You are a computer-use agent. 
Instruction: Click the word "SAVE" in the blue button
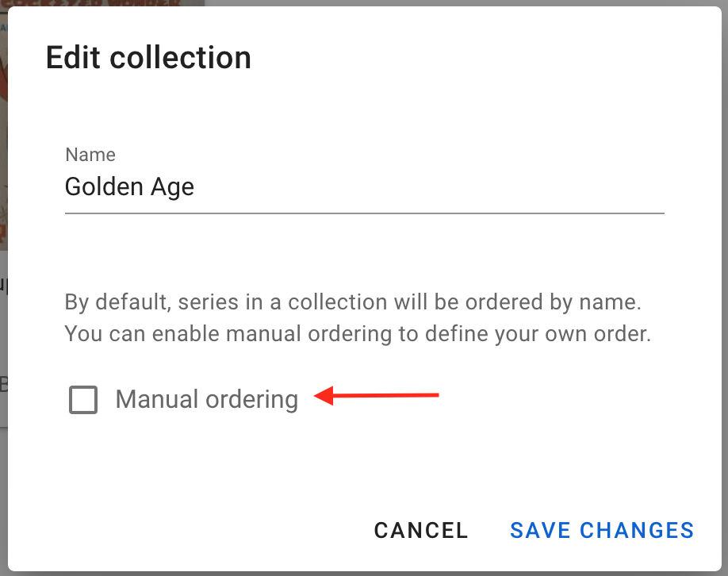tap(541, 530)
